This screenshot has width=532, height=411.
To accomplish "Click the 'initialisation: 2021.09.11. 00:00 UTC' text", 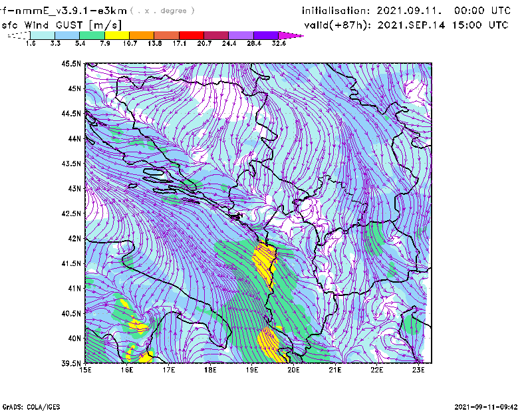I will point(406,11).
